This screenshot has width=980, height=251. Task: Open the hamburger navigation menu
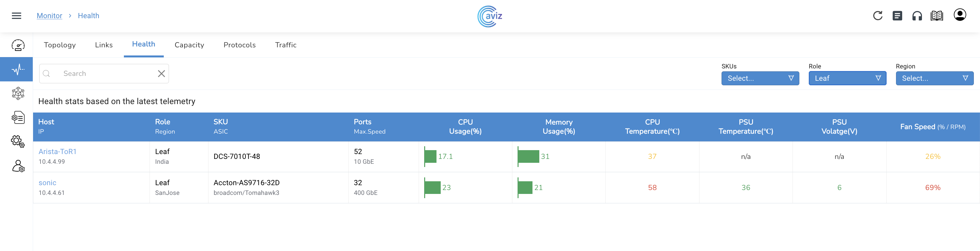[16, 16]
